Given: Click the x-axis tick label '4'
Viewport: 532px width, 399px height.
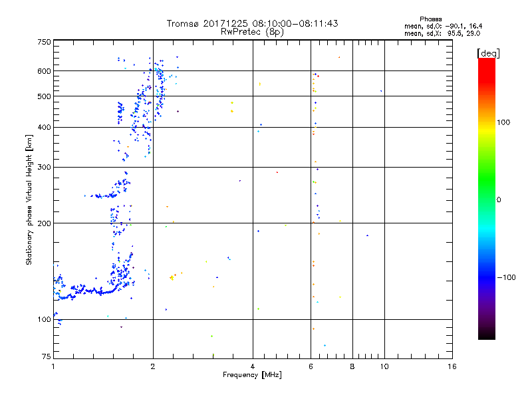Looking at the screenshot, I should tap(253, 367).
